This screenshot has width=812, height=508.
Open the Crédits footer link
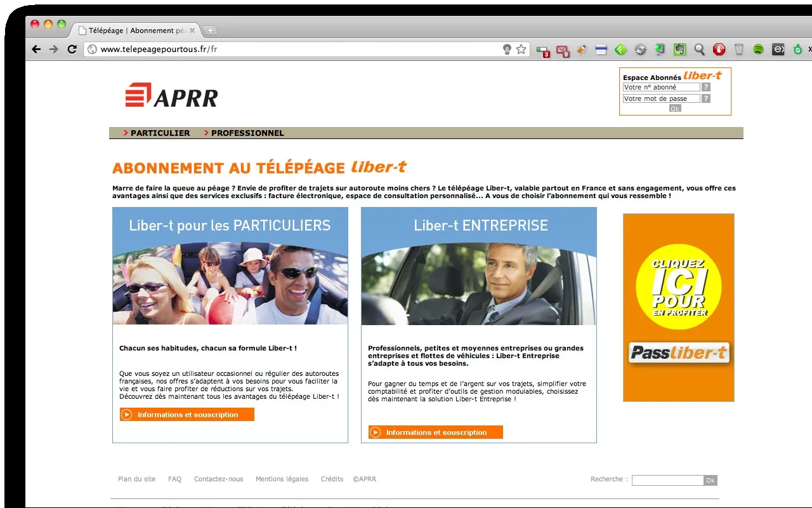coord(332,479)
